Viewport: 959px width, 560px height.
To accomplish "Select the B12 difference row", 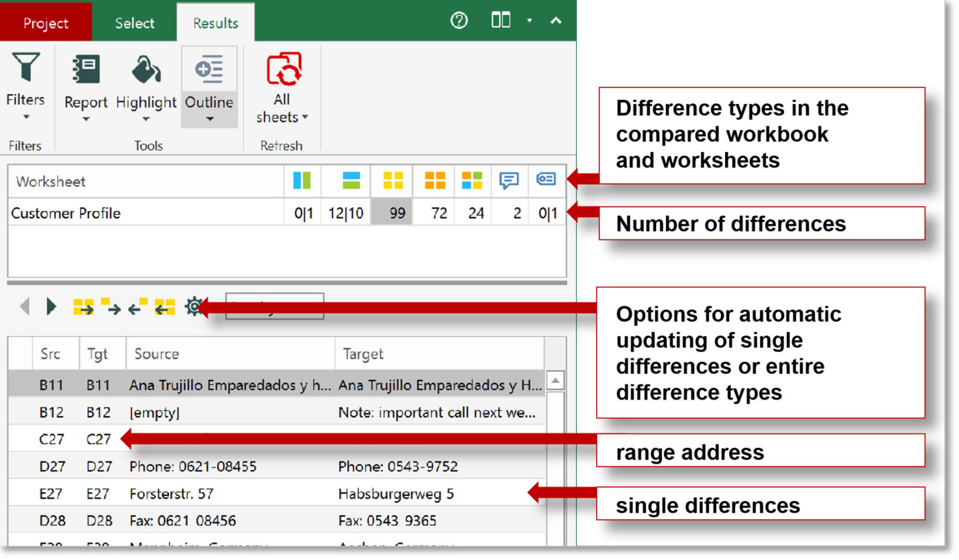I will point(231,412).
